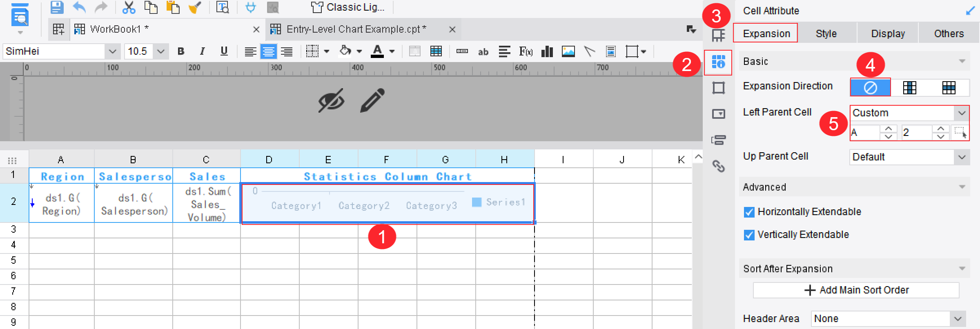The width and height of the screenshot is (980, 329).
Task: Click the hidden-eye icon in gray area
Action: (x=331, y=100)
